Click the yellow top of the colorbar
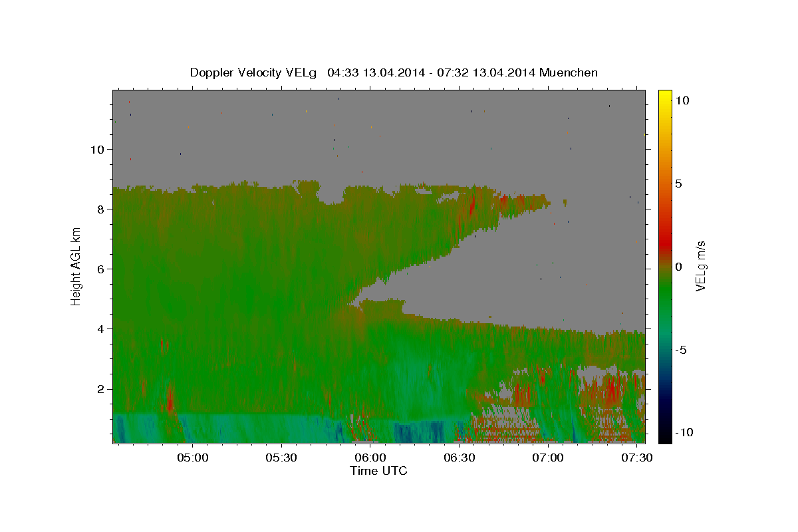Screen dimensions: 798x532 click(664, 96)
